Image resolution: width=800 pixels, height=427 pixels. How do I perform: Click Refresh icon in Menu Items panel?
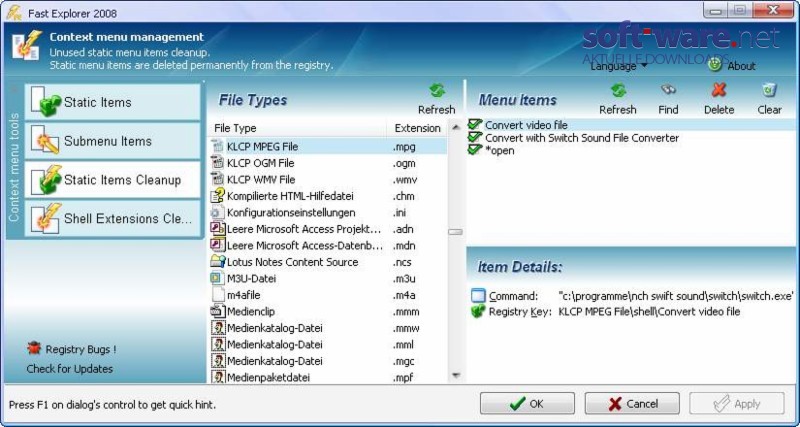[x=618, y=91]
